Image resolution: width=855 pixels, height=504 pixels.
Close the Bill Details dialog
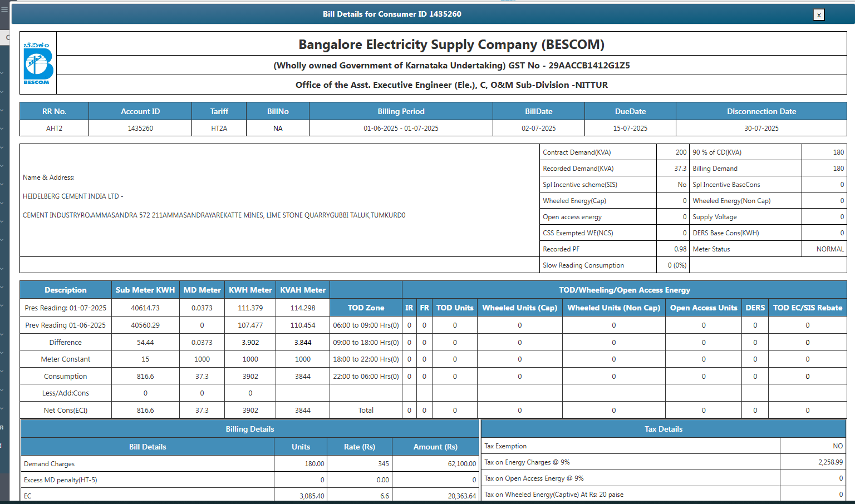click(818, 15)
